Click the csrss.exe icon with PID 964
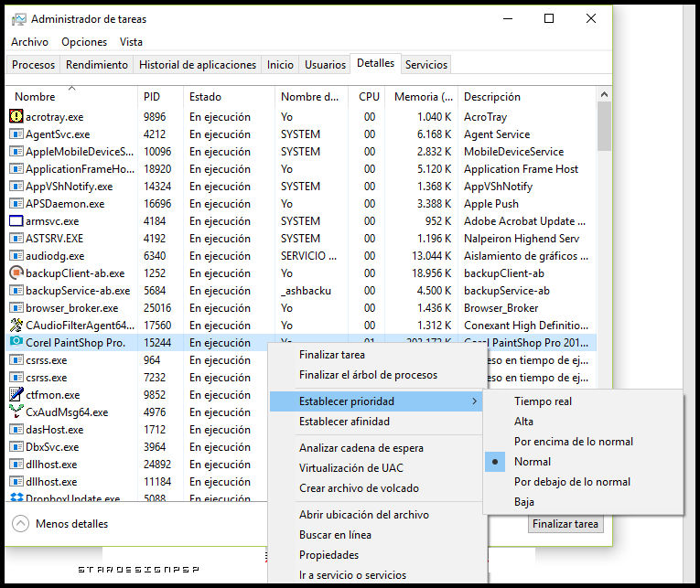Image resolution: width=700 pixels, height=588 pixels. coord(16,359)
